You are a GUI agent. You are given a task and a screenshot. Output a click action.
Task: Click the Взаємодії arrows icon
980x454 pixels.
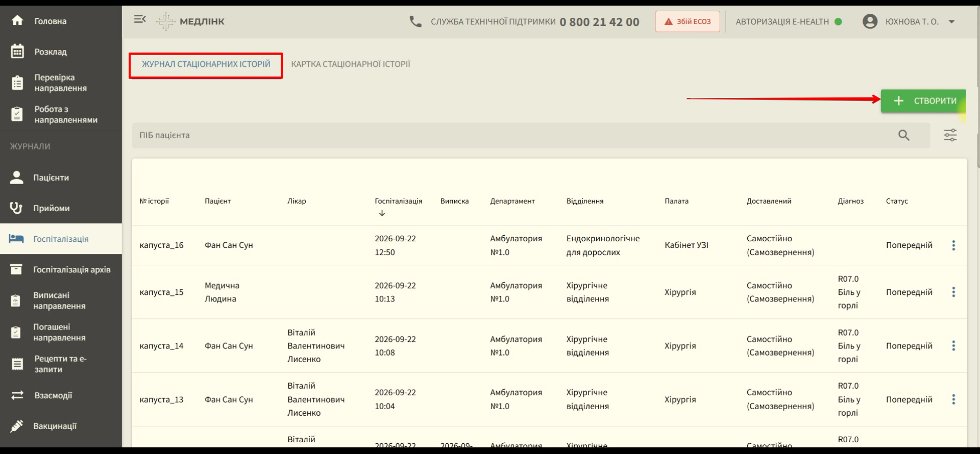(17, 395)
